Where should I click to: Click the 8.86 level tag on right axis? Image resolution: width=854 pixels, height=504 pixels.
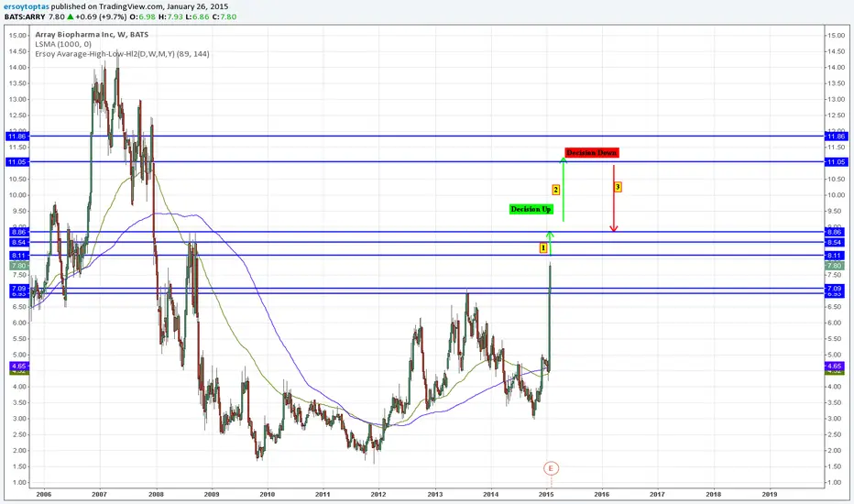(x=836, y=232)
